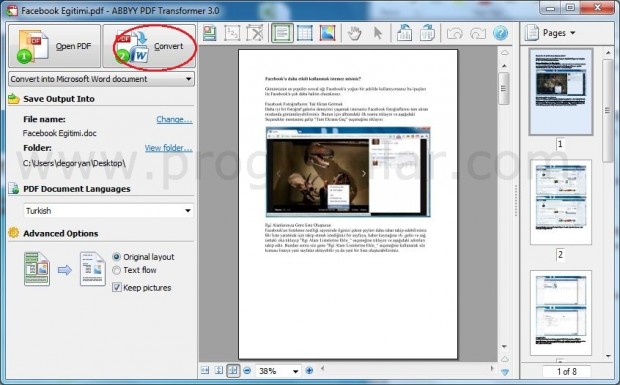Select the draw table area tool

305,33
